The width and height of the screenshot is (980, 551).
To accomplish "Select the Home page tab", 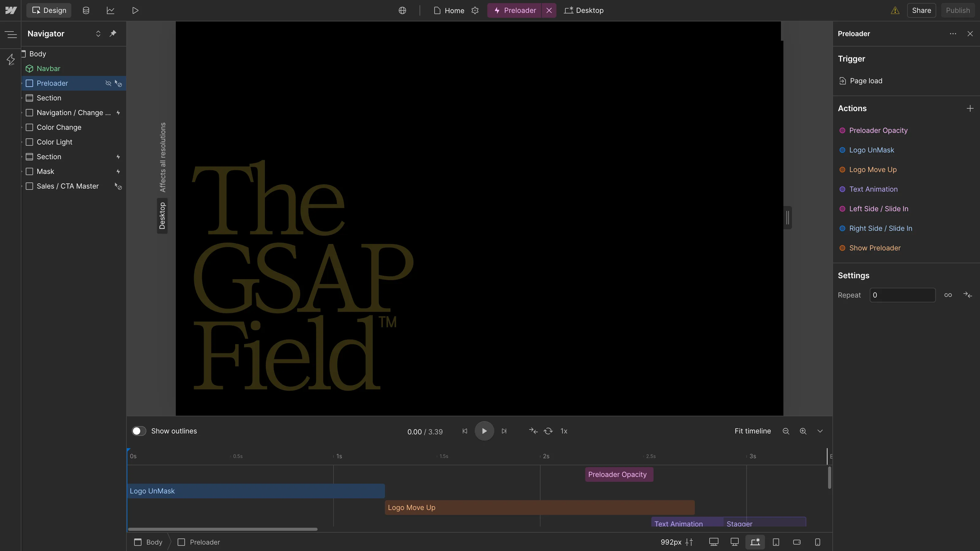I will tap(449, 10).
